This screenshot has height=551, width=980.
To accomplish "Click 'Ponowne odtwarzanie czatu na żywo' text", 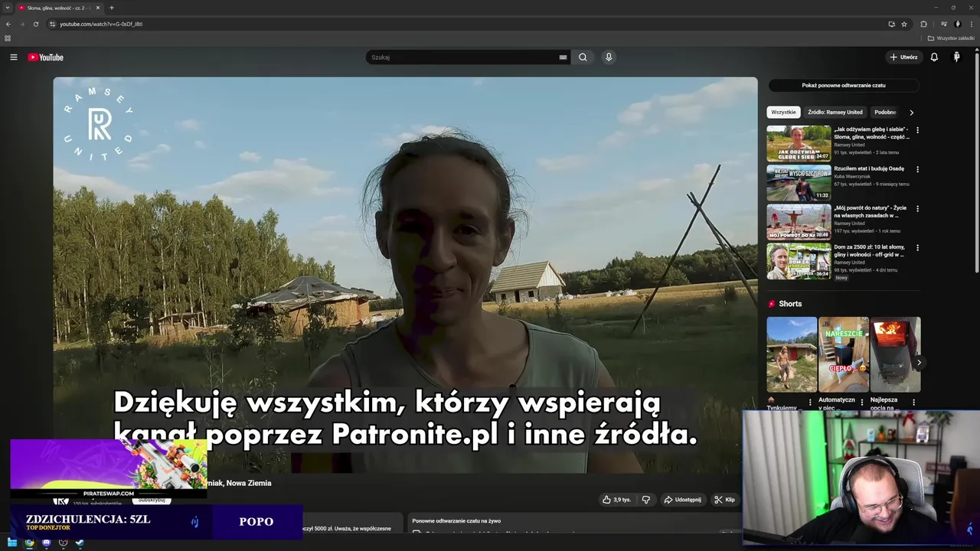I will (x=456, y=521).
